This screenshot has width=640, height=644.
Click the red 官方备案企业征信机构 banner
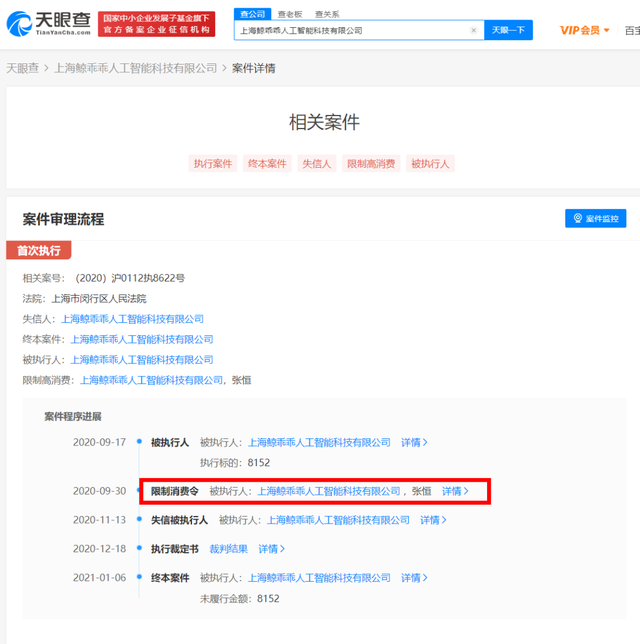point(157,24)
